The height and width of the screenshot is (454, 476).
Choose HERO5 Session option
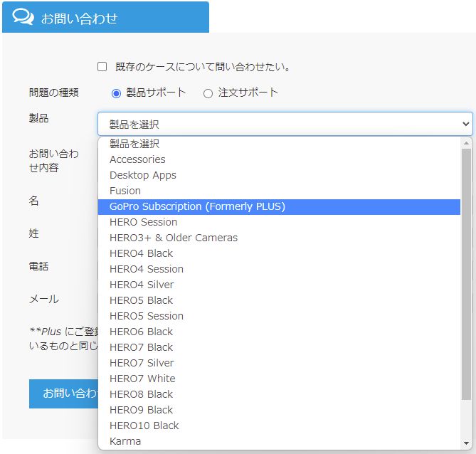pos(279,316)
